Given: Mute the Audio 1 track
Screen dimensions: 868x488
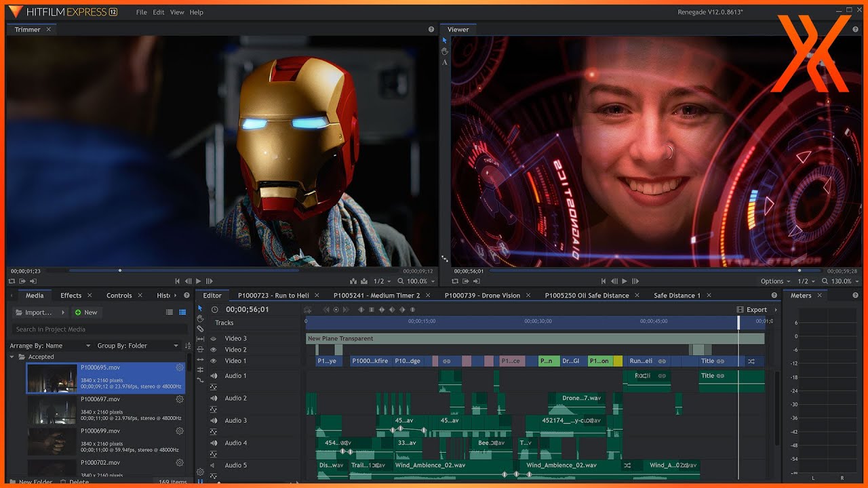Looking at the screenshot, I should [214, 375].
